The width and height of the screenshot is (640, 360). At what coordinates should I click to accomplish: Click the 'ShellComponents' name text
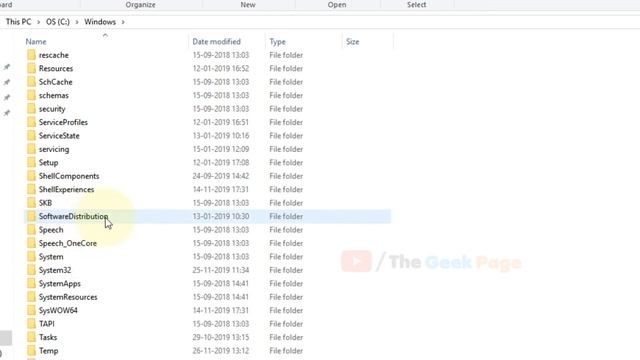point(69,176)
